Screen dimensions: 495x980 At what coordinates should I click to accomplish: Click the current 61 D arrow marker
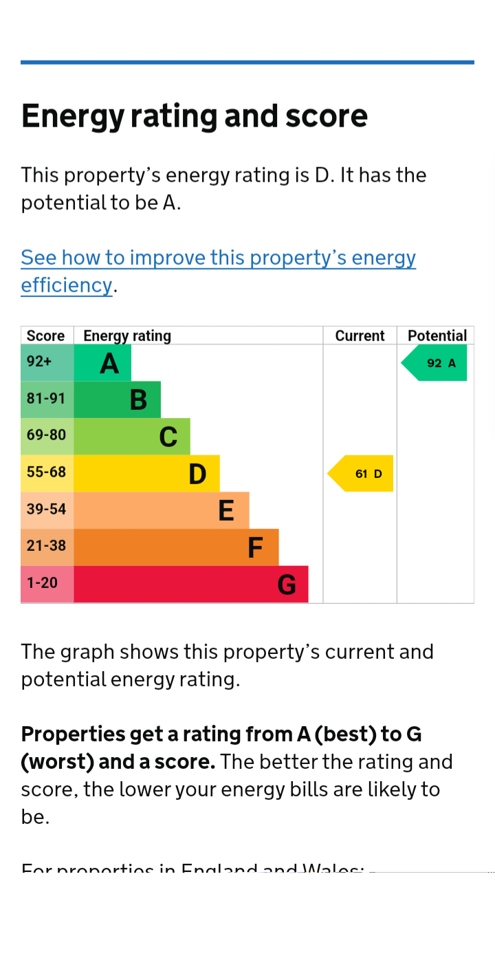tap(362, 474)
